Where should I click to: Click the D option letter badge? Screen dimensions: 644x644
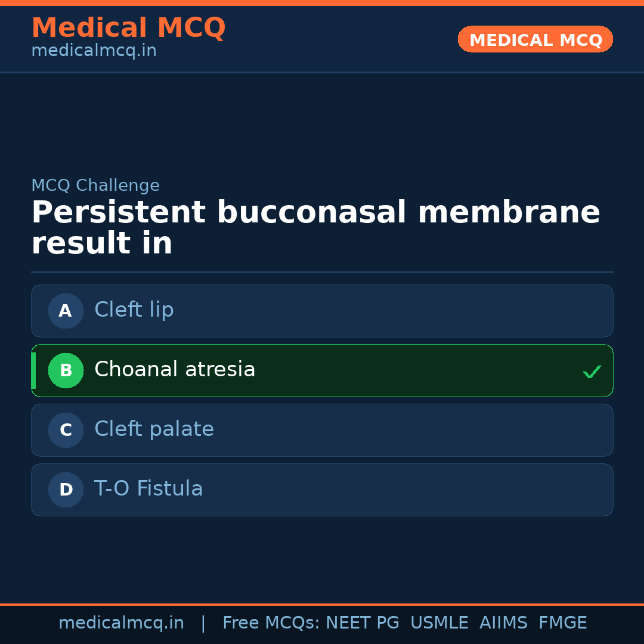66,490
